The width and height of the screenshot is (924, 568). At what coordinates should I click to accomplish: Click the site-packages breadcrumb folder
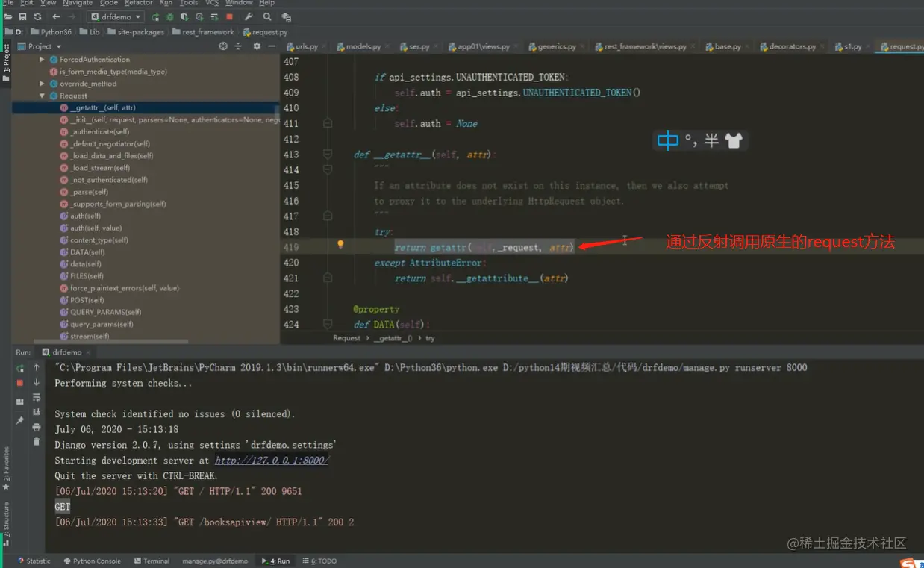pyautogui.click(x=135, y=32)
